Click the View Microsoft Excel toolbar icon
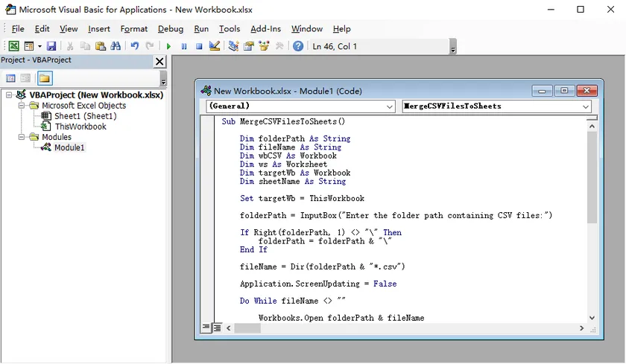The image size is (626, 364). tap(13, 46)
